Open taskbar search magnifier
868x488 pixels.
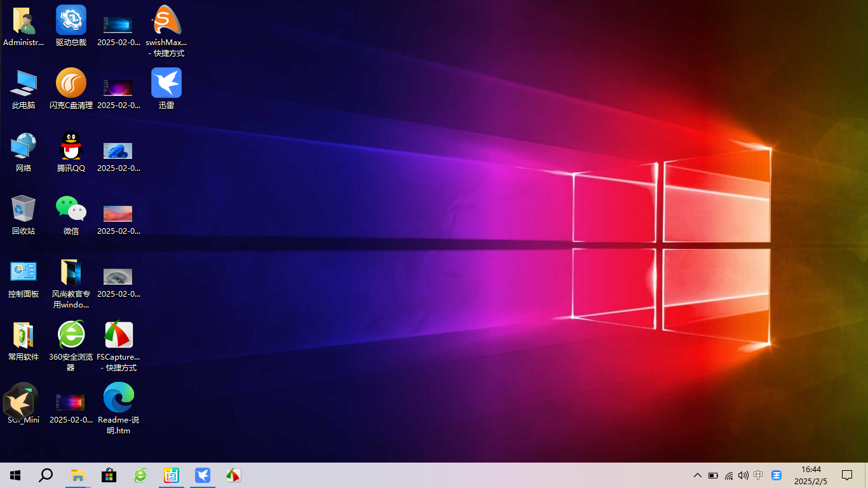[x=46, y=475]
